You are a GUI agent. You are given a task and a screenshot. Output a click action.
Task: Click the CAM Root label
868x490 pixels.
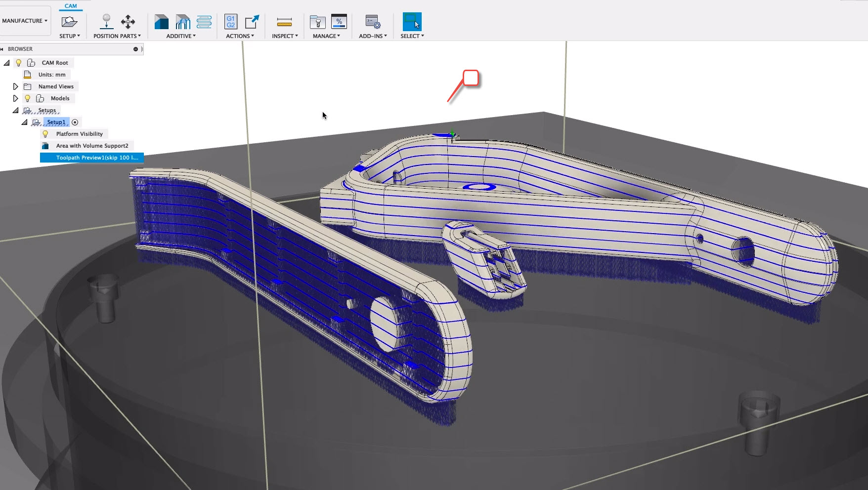pyautogui.click(x=55, y=63)
